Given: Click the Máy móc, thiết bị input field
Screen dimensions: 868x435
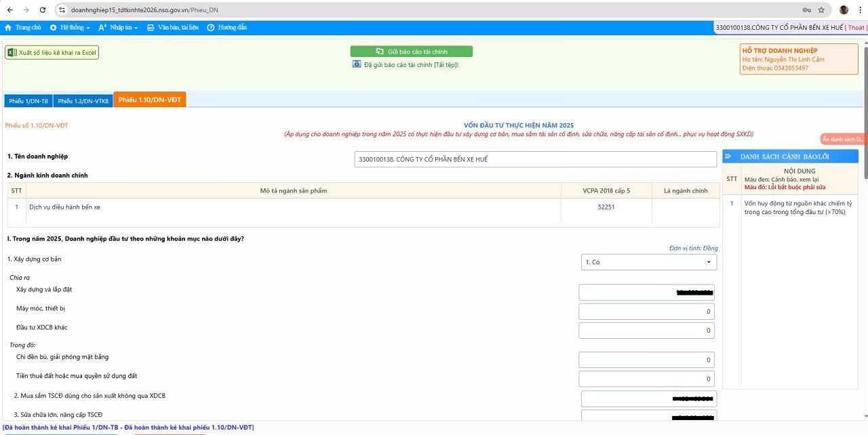Looking at the screenshot, I should [647, 312].
